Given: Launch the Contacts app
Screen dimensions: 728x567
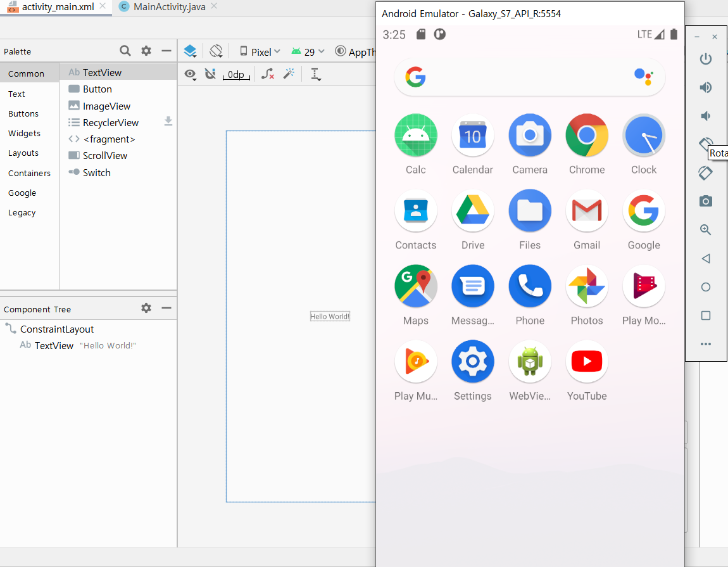Looking at the screenshot, I should [415, 211].
